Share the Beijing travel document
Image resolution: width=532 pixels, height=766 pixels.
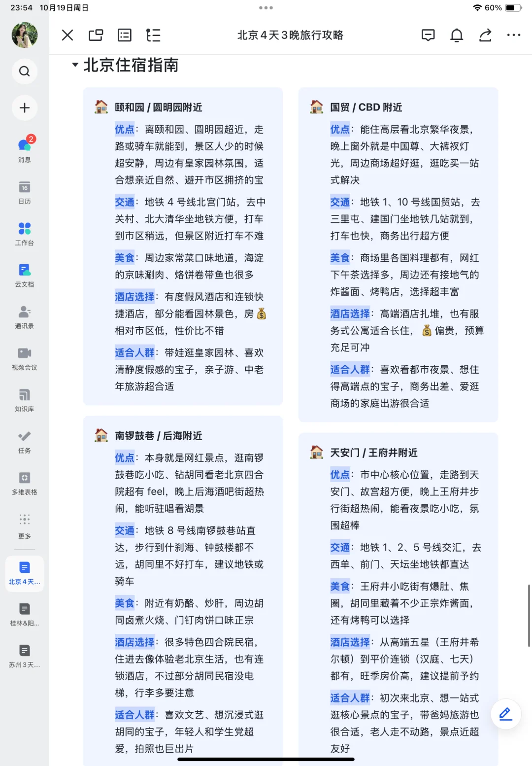coord(485,35)
